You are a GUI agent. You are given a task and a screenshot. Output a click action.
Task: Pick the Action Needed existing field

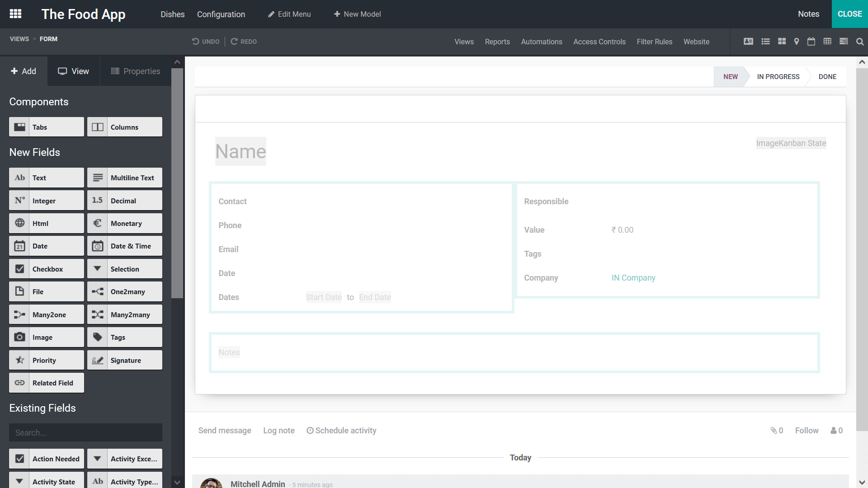pos(47,459)
